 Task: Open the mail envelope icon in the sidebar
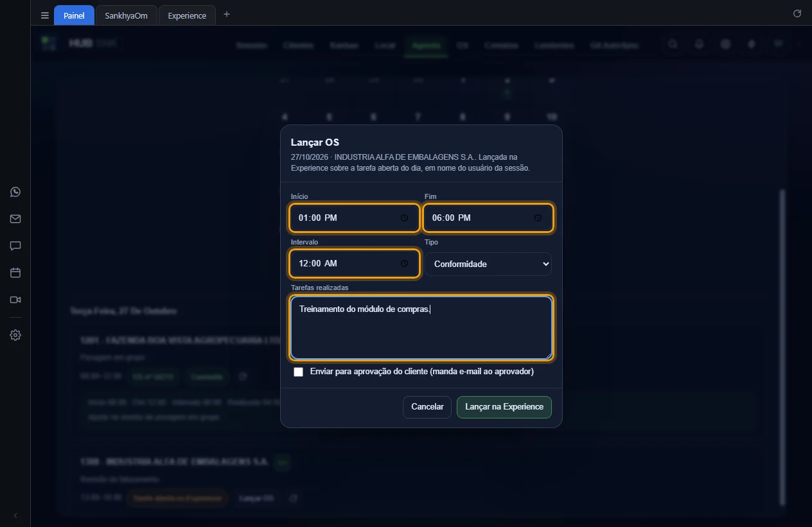(15, 219)
